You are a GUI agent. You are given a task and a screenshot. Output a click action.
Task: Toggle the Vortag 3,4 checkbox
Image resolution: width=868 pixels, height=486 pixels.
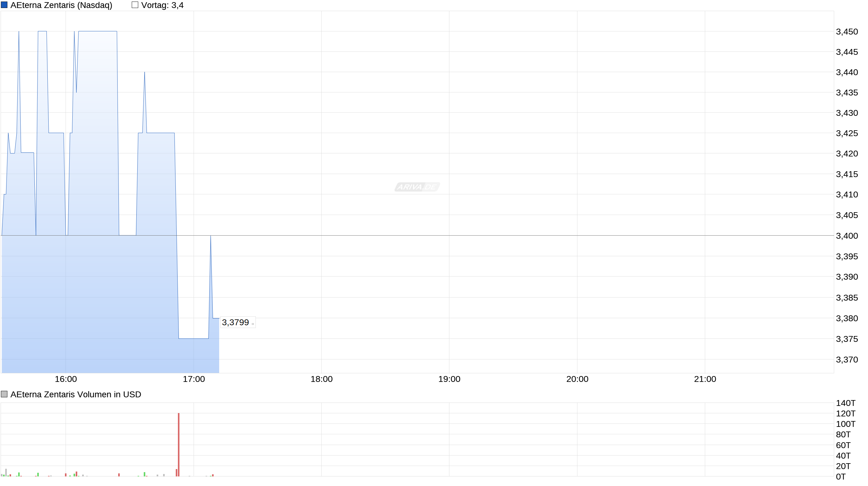(x=135, y=5)
